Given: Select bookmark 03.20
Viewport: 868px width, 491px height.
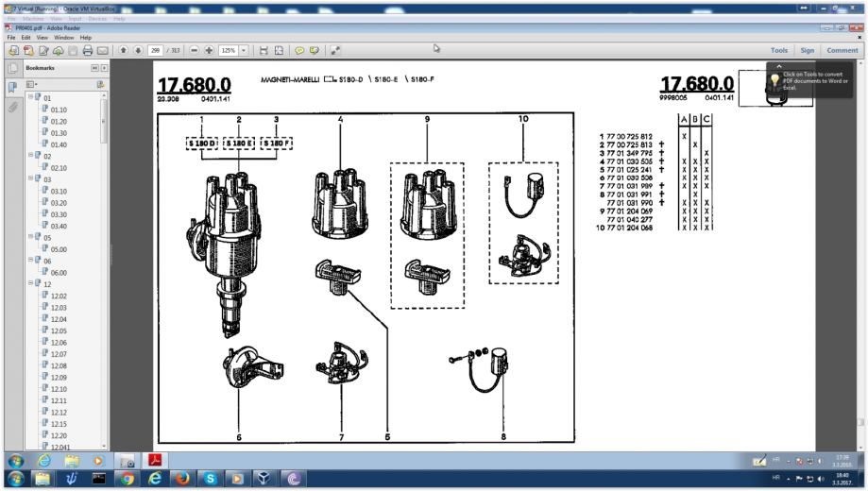Looking at the screenshot, I should pyautogui.click(x=59, y=203).
